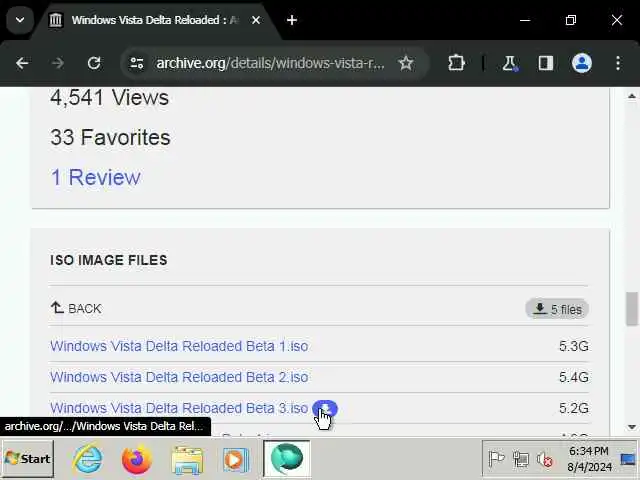Click BACK in the ISO image files list
This screenshot has width=640, height=480.
(x=76, y=308)
